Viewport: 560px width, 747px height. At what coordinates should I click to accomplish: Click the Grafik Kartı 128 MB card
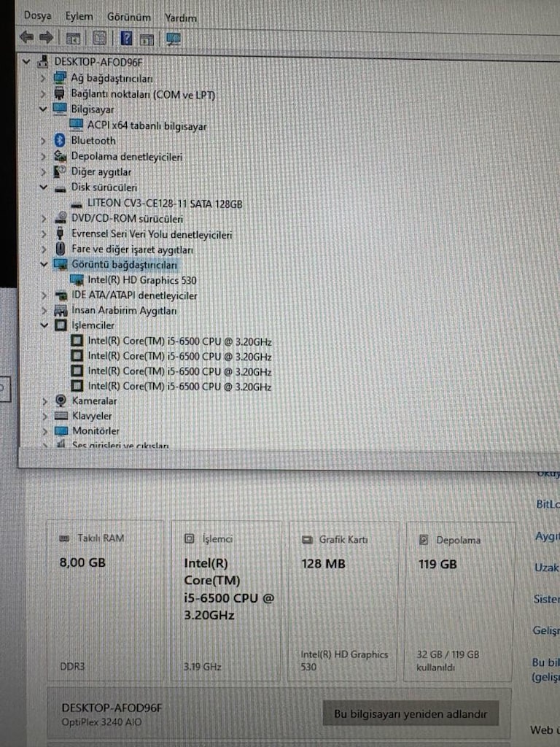pos(343,601)
